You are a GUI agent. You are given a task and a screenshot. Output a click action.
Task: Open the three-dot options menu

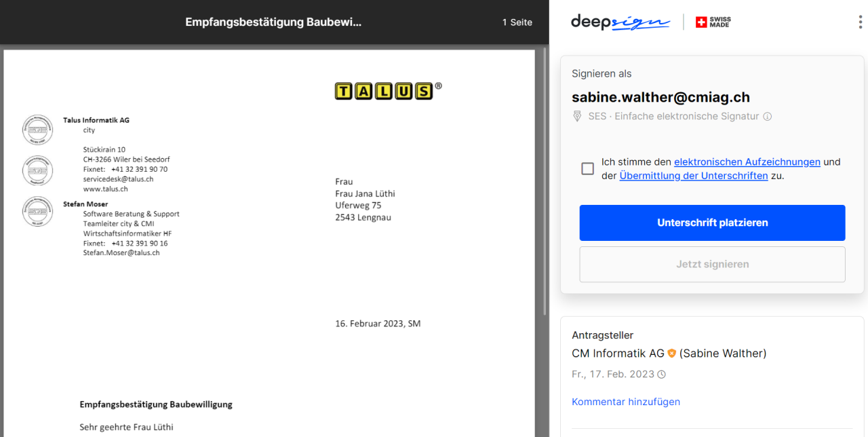coord(860,22)
